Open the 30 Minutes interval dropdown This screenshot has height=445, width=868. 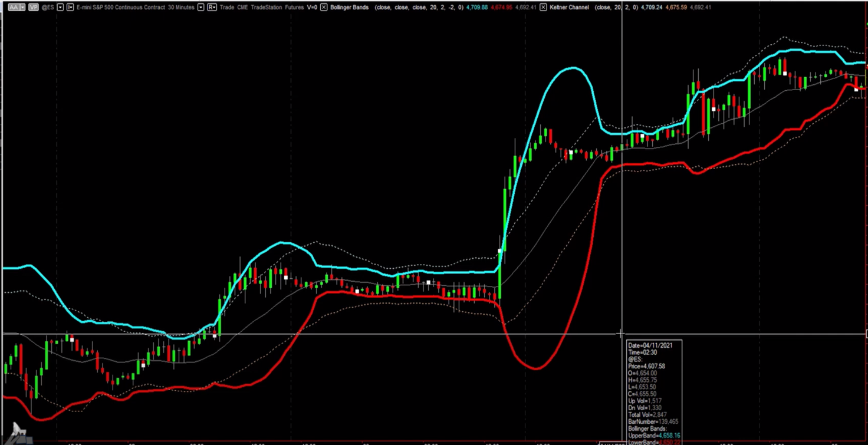pos(201,8)
